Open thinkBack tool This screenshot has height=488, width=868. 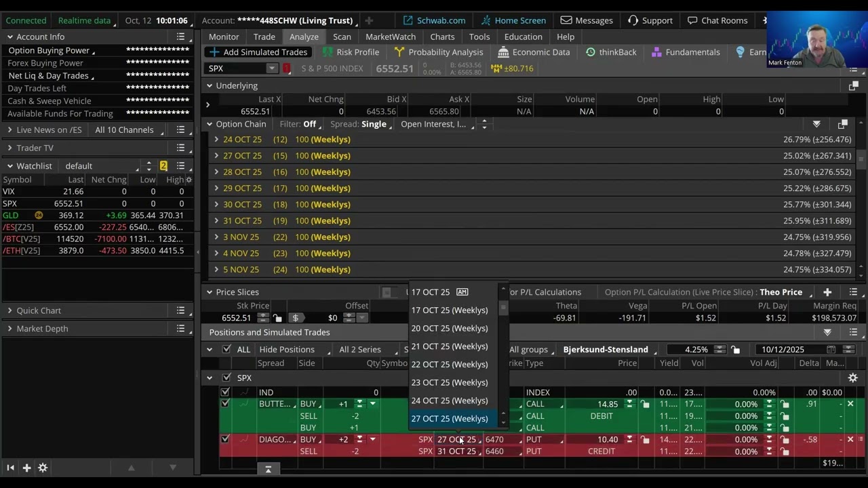click(x=611, y=52)
